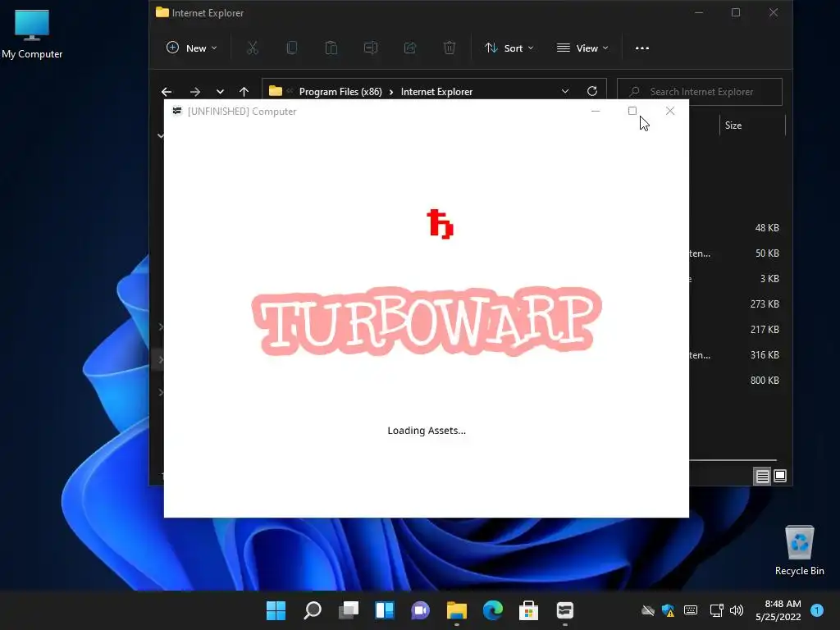Click the Copy icon in Explorer toolbar

292,48
